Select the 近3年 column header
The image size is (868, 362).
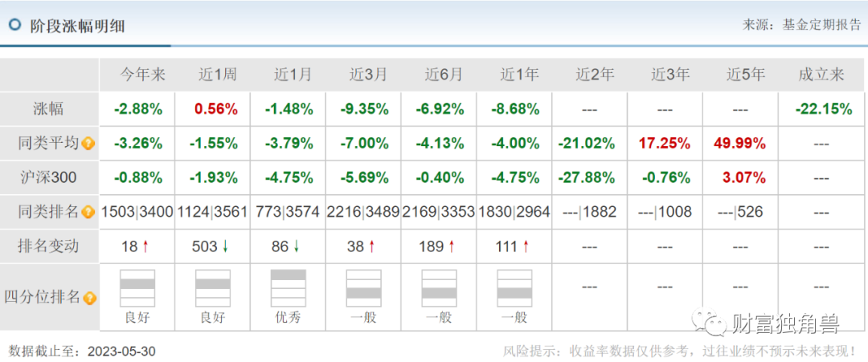[670, 75]
